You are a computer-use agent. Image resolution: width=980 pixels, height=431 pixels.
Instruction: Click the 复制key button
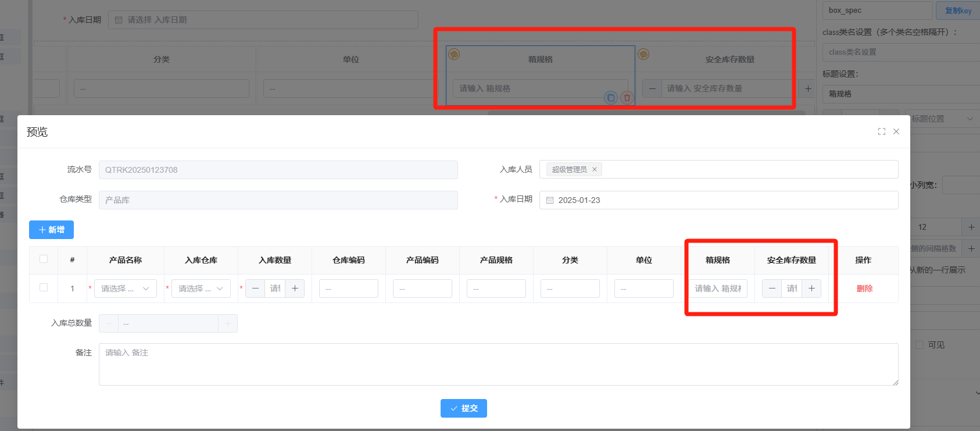click(958, 10)
